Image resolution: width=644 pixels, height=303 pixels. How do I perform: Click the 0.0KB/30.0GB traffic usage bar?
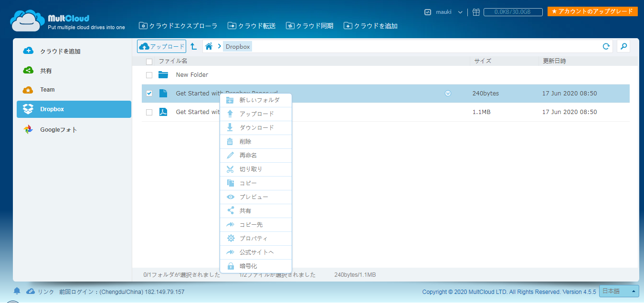tap(513, 12)
